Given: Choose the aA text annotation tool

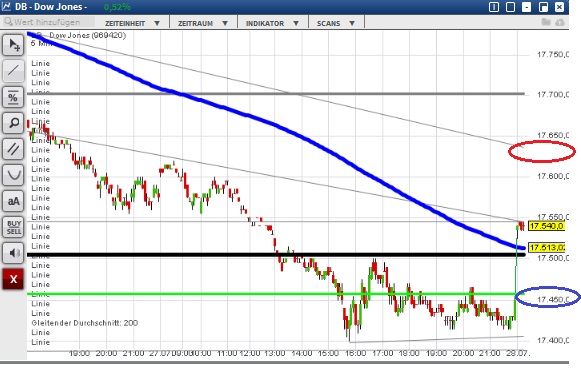Looking at the screenshot, I should coord(13,201).
